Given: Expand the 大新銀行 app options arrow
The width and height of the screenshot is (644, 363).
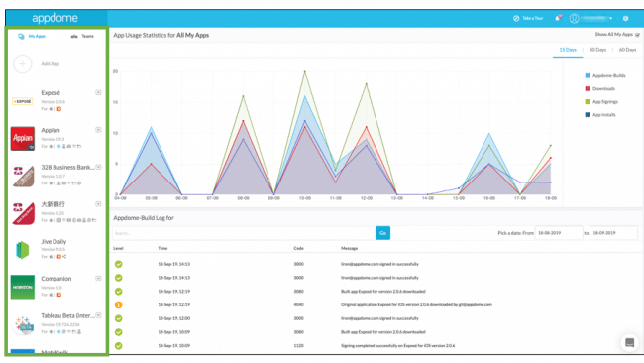Looking at the screenshot, I should 98,204.
